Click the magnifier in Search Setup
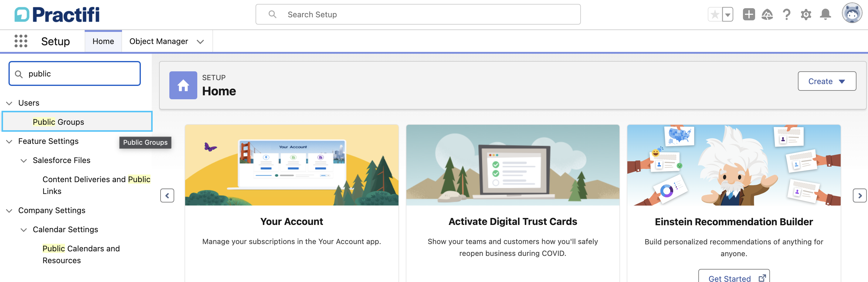868x282 pixels. point(272,15)
